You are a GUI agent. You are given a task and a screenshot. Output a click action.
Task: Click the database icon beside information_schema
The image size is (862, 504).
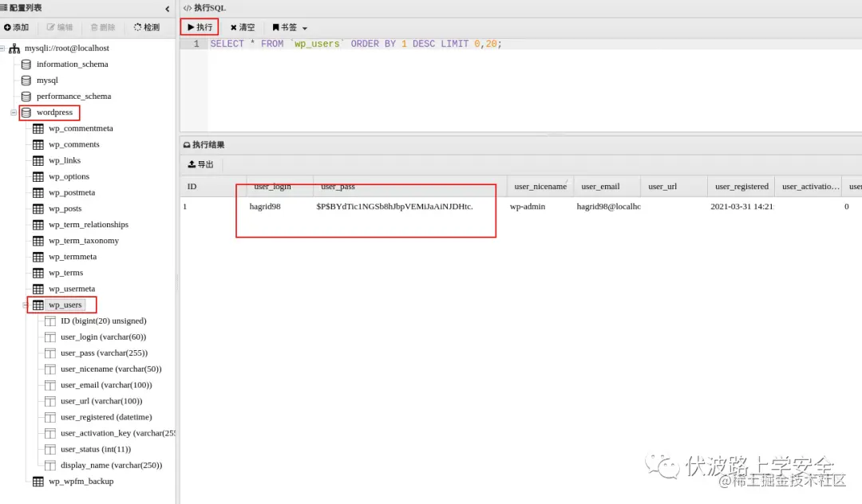click(x=26, y=65)
